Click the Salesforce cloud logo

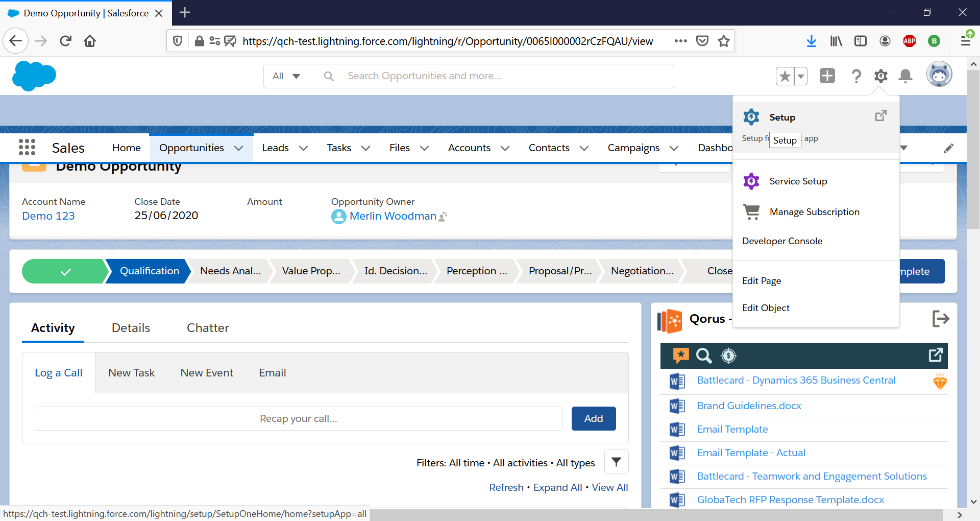pos(34,76)
